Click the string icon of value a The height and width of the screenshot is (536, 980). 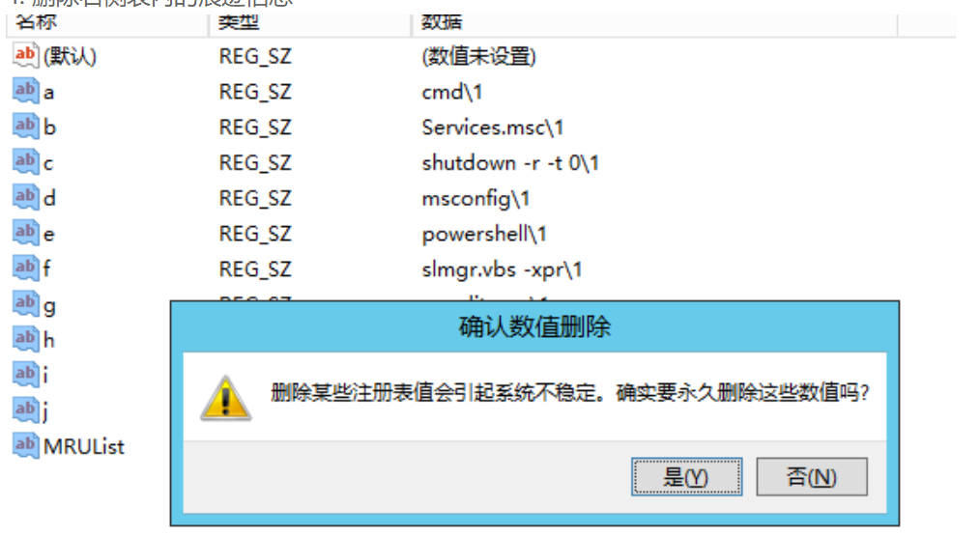coord(26,91)
